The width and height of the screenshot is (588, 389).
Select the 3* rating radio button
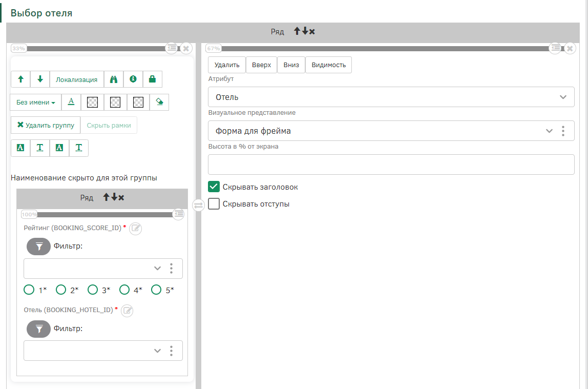point(93,290)
